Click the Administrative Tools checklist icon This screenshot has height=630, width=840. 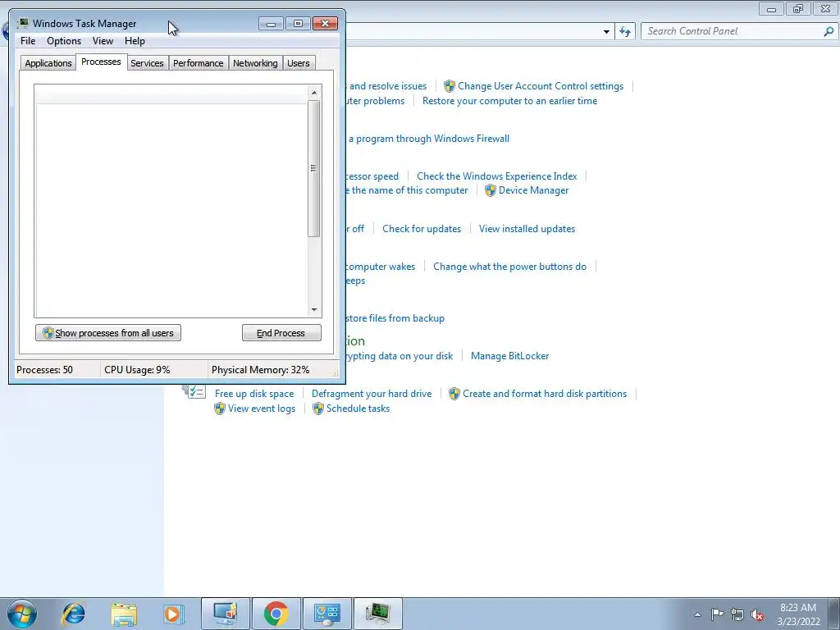pyautogui.click(x=195, y=391)
